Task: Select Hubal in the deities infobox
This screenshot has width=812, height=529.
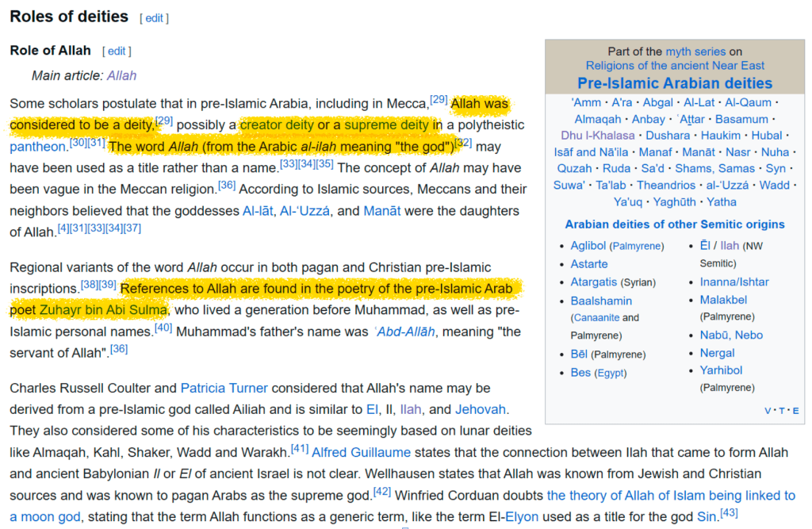Action: click(766, 136)
